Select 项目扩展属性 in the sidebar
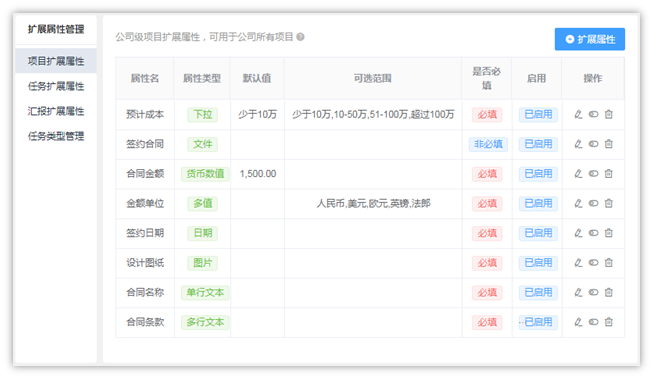Image resolution: width=653 pixels, height=379 pixels. [56, 61]
